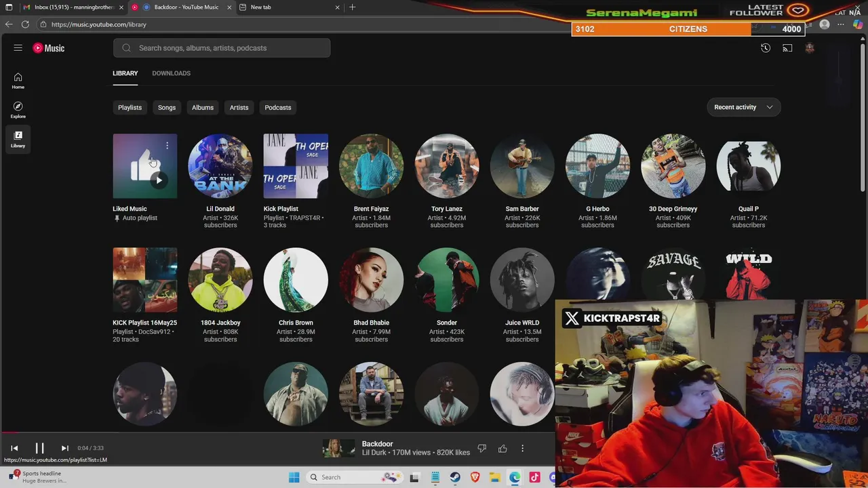The width and height of the screenshot is (868, 488).
Task: Open the Tory Lanez artist link
Action: click(447, 209)
